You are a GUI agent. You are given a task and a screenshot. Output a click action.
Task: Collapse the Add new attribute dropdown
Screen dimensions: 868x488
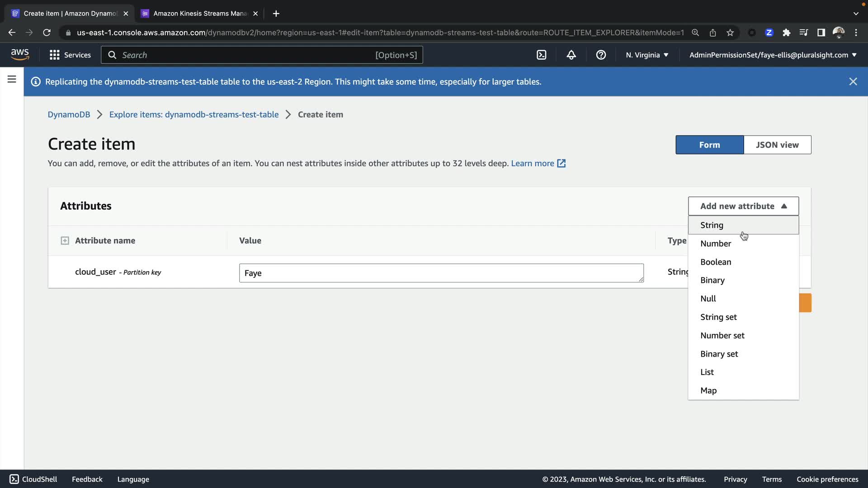tap(743, 206)
